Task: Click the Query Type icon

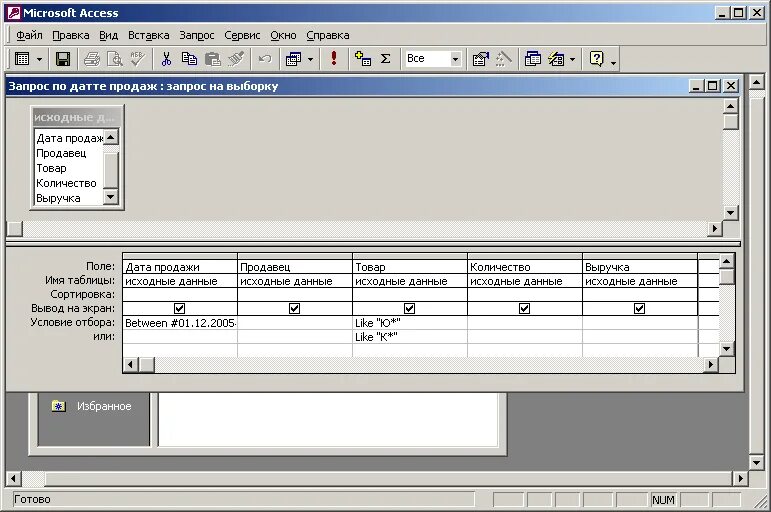Action: click(294, 59)
